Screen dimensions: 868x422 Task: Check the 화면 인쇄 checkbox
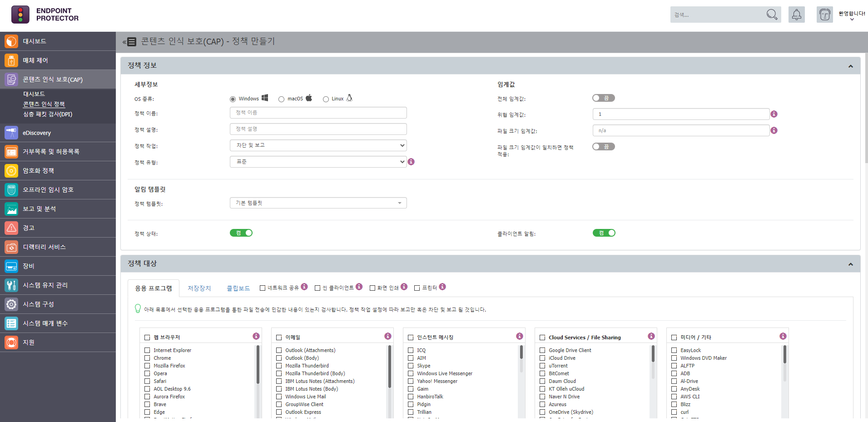click(x=372, y=288)
